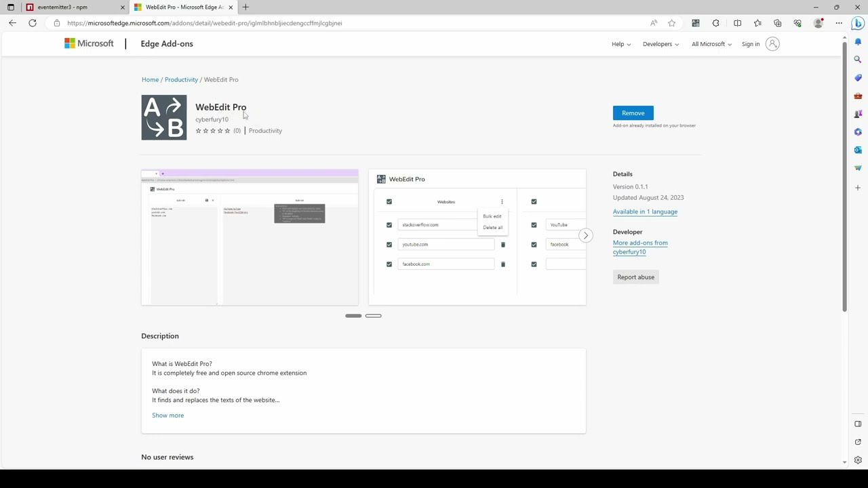Open the tab actions menu icon
This screenshot has height=488, width=868.
[11, 7]
